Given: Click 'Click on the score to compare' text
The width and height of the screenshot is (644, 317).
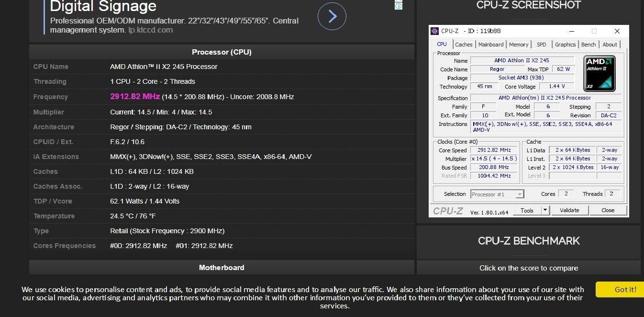Looking at the screenshot, I should click(x=529, y=268).
